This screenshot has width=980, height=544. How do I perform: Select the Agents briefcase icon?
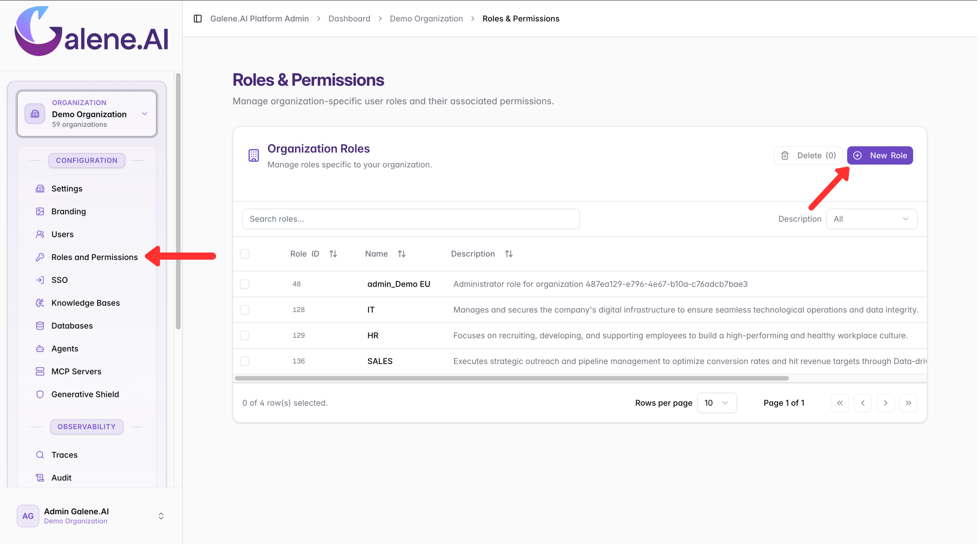[40, 348]
